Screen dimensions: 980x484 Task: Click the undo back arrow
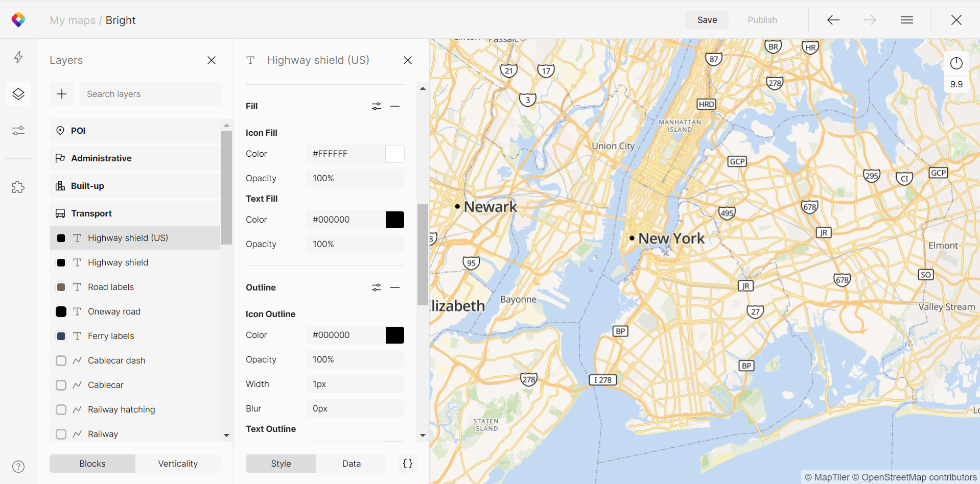point(833,20)
